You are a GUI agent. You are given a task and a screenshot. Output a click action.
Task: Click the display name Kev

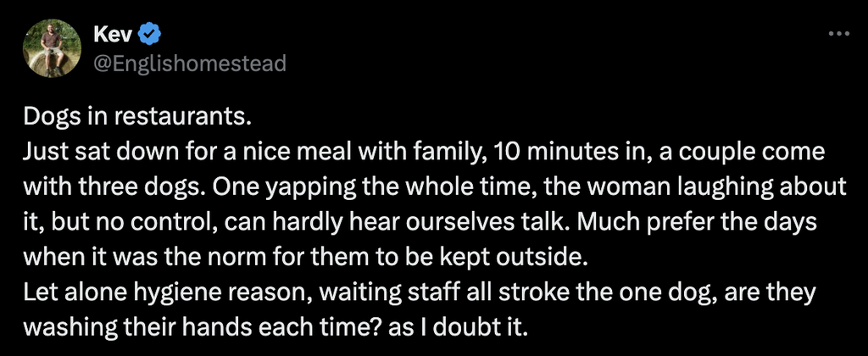pyautogui.click(x=114, y=35)
